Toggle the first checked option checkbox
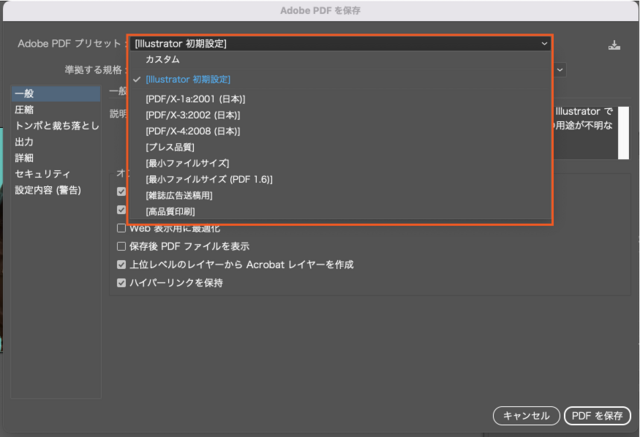This screenshot has height=437, width=640. tap(121, 191)
